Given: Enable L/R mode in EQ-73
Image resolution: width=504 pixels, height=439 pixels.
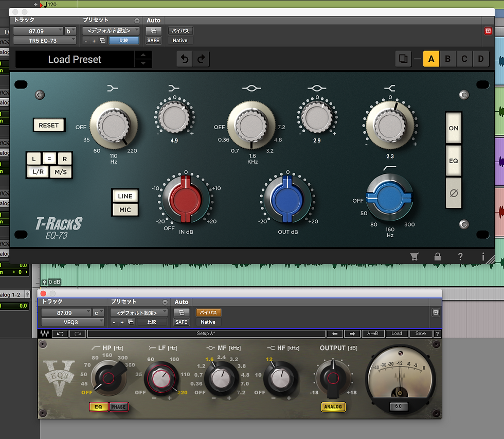Looking at the screenshot, I should 38,172.
